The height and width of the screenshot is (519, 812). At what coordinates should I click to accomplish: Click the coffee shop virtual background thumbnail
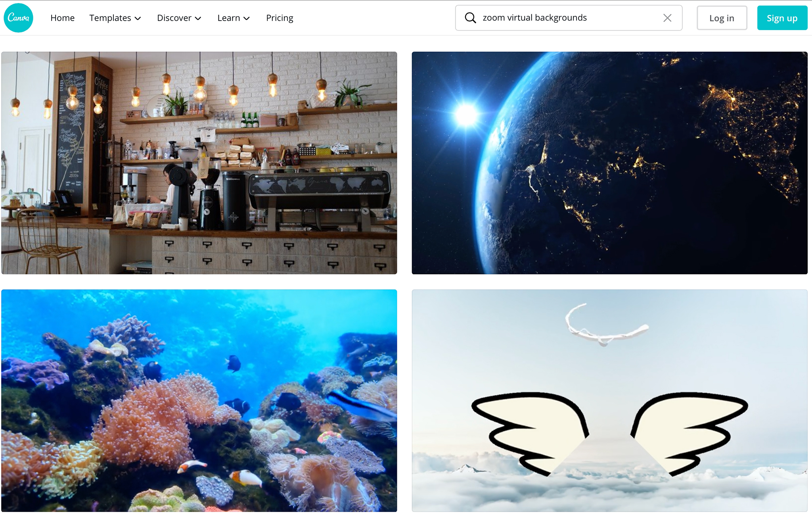(x=199, y=162)
